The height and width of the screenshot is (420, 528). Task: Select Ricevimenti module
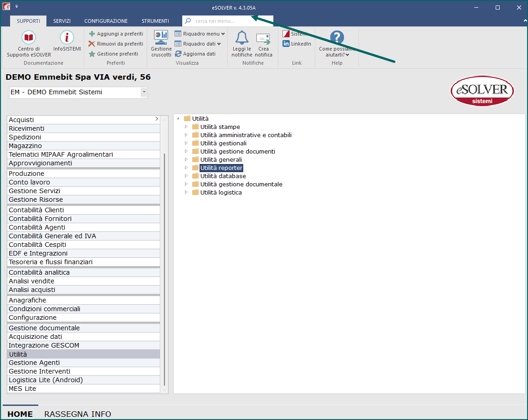point(83,128)
